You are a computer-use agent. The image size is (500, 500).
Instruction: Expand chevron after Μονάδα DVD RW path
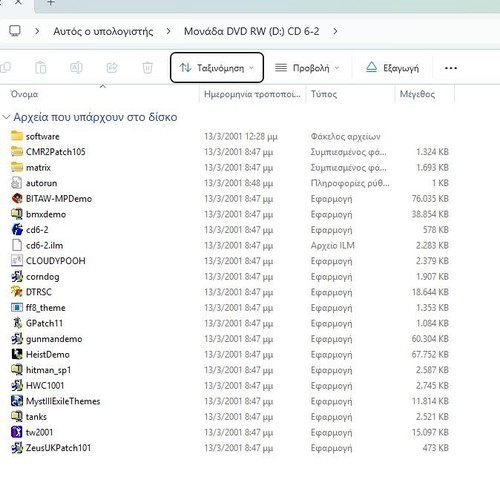point(335,31)
